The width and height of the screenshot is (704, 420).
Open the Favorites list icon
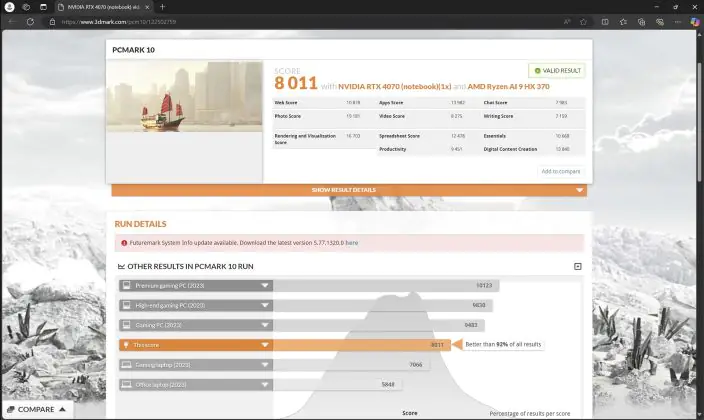click(x=623, y=22)
